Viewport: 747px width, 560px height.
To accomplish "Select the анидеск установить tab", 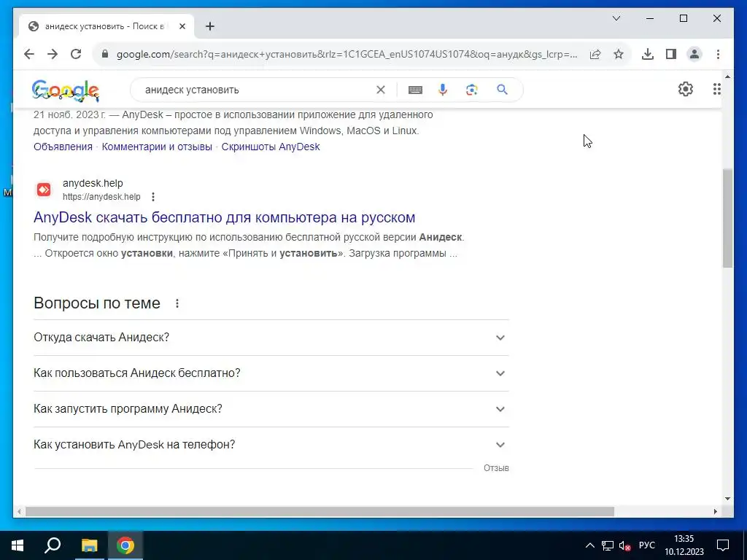I will click(x=106, y=26).
